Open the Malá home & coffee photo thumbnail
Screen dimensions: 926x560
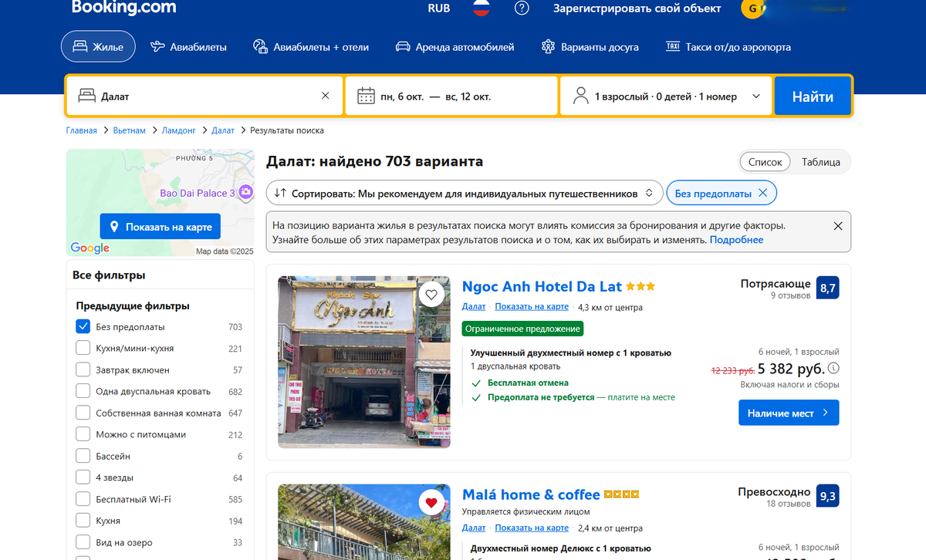tap(364, 522)
